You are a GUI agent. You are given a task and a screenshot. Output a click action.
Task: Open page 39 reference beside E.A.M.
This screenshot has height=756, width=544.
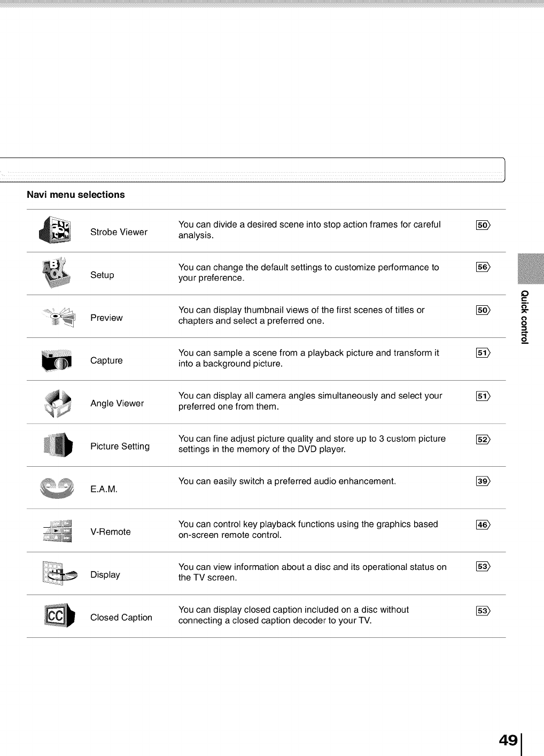(x=483, y=481)
